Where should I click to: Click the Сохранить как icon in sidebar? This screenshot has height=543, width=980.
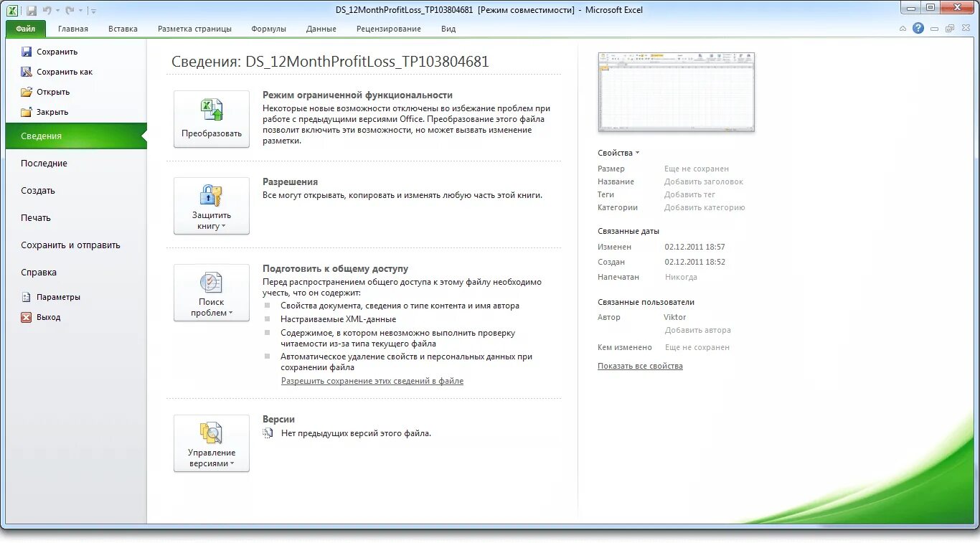[x=27, y=72]
